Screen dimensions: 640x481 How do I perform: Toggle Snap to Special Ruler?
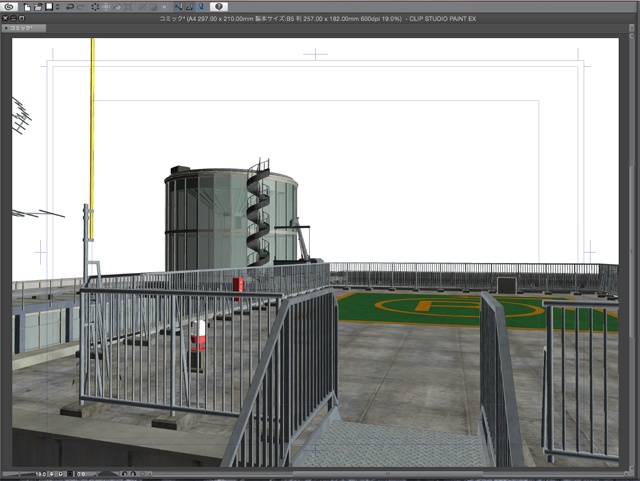(x=189, y=7)
